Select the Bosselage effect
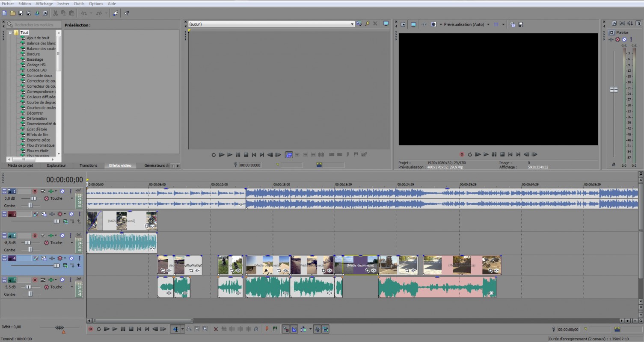 point(35,59)
